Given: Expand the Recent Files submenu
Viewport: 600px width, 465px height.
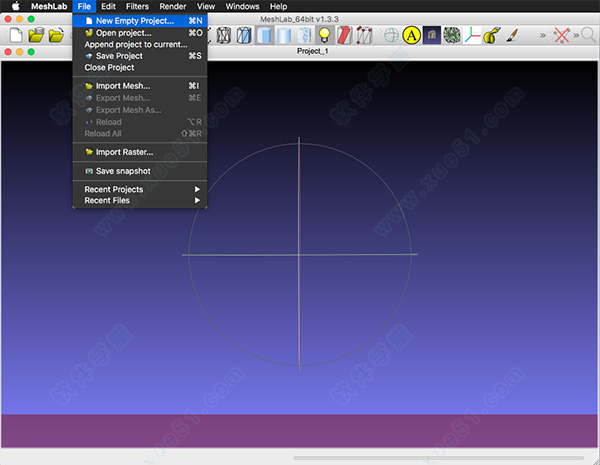Looking at the screenshot, I should point(140,200).
